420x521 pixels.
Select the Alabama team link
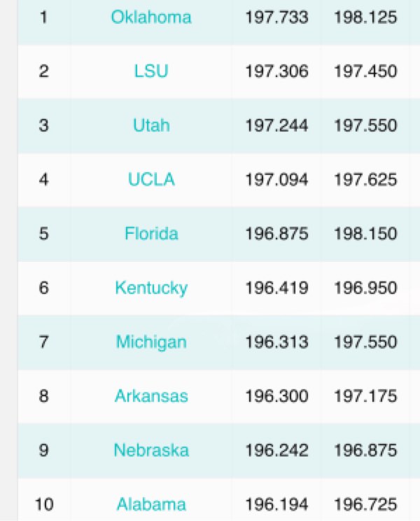(x=151, y=504)
